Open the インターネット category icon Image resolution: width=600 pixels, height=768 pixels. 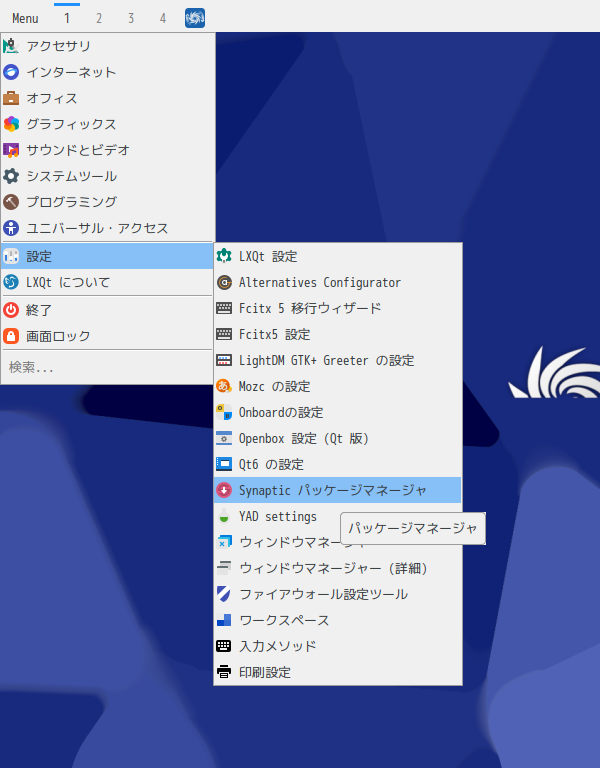(x=11, y=72)
